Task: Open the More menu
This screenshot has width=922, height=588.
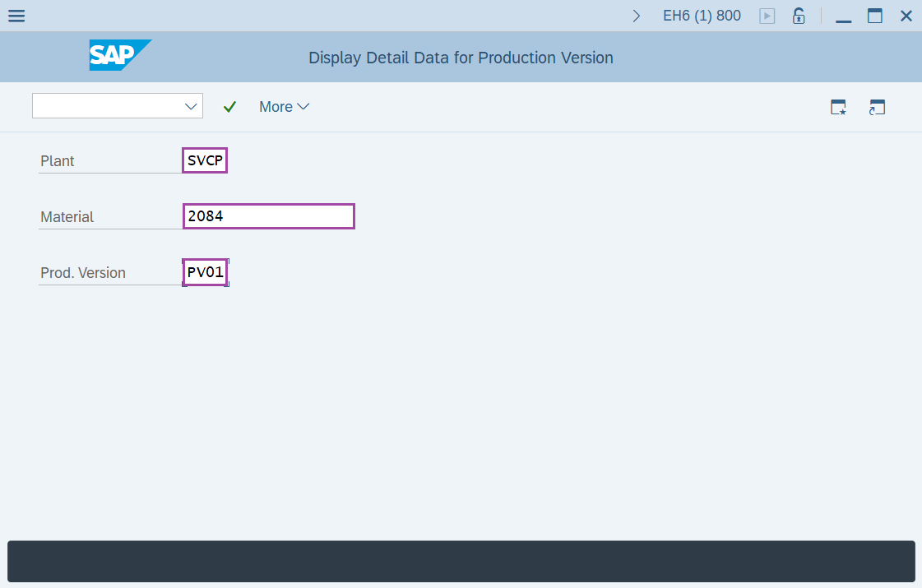Action: (x=284, y=107)
